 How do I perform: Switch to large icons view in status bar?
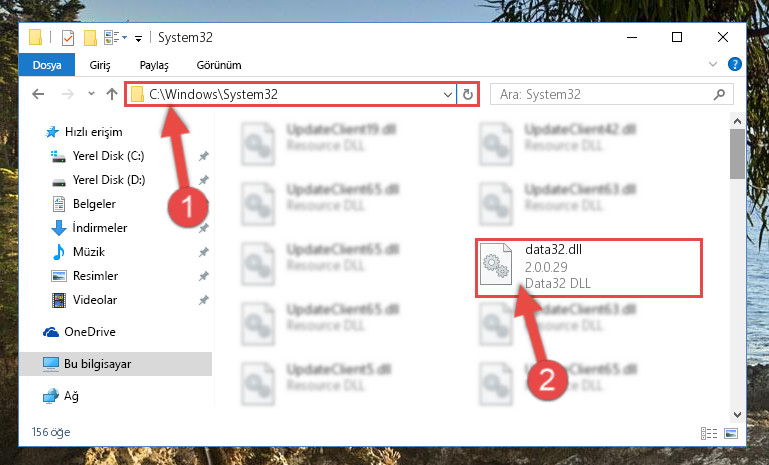tap(731, 433)
